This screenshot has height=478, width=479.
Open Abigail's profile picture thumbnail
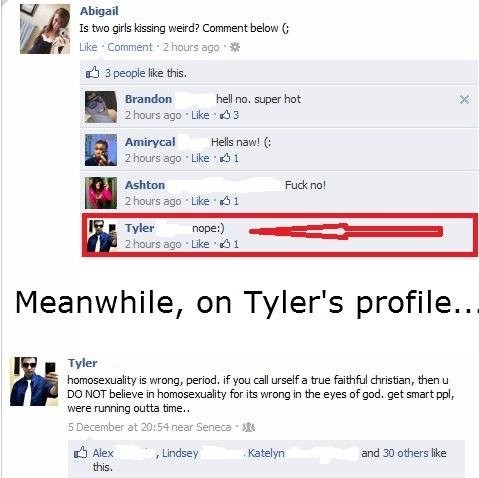point(45,29)
